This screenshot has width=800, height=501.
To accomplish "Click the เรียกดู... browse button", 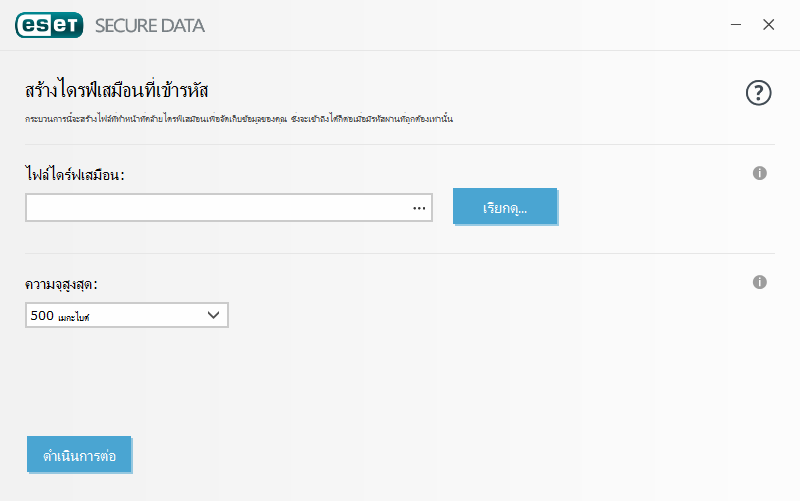I will point(505,207).
